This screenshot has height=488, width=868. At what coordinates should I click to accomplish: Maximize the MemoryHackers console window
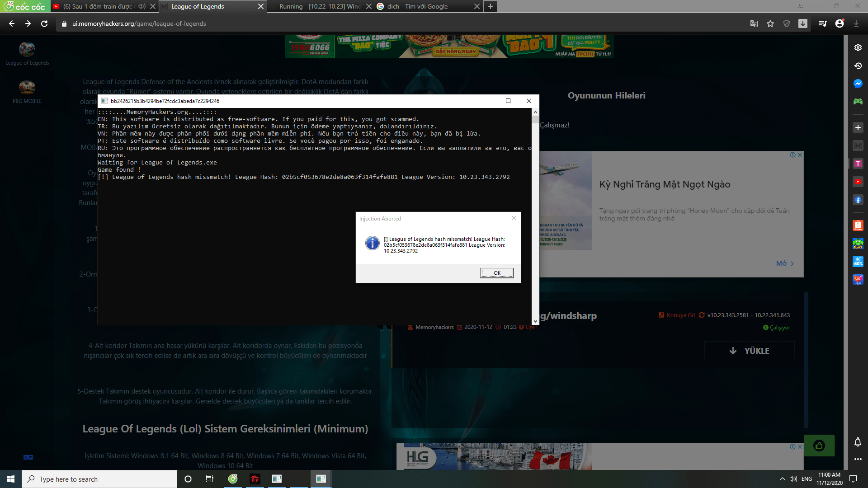[508, 101]
